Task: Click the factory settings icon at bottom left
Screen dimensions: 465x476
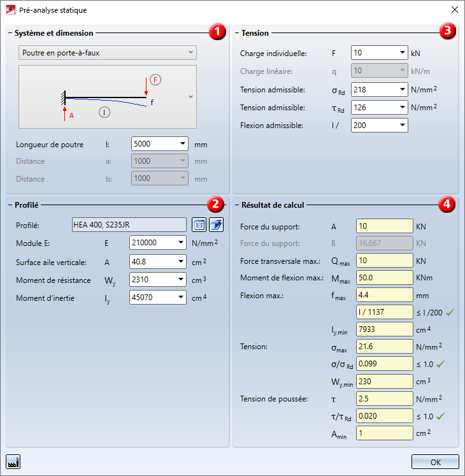Action: pos(12,461)
